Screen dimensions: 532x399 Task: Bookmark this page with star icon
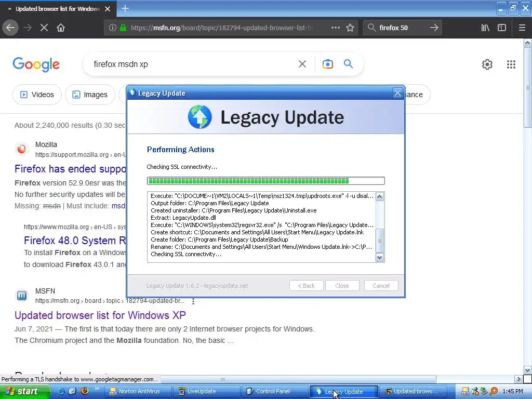(x=350, y=28)
